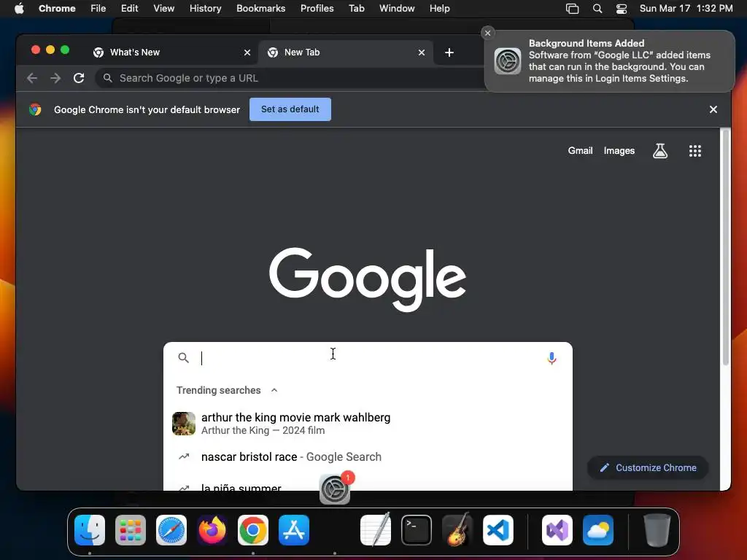Close the Background Items Added notification

point(487,33)
